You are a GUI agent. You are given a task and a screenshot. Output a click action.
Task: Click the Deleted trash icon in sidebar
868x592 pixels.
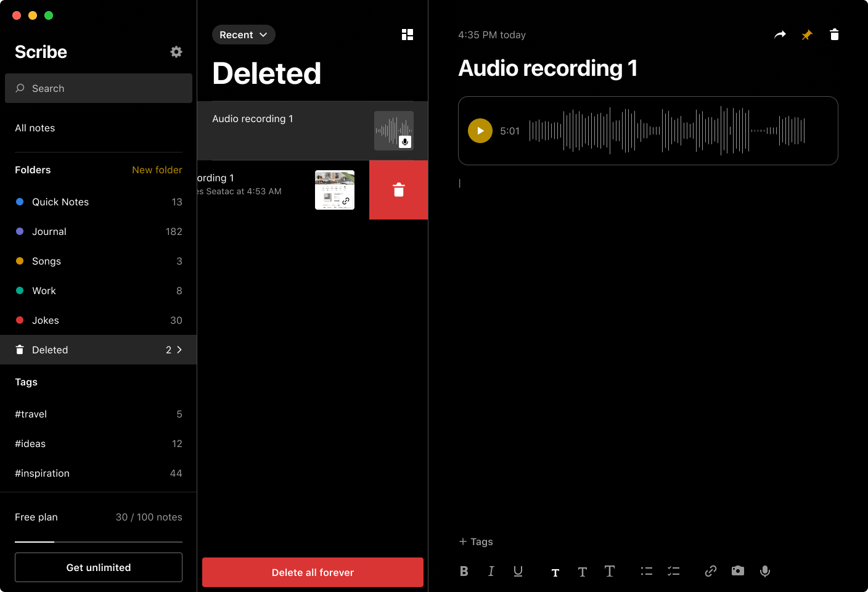[x=20, y=350]
